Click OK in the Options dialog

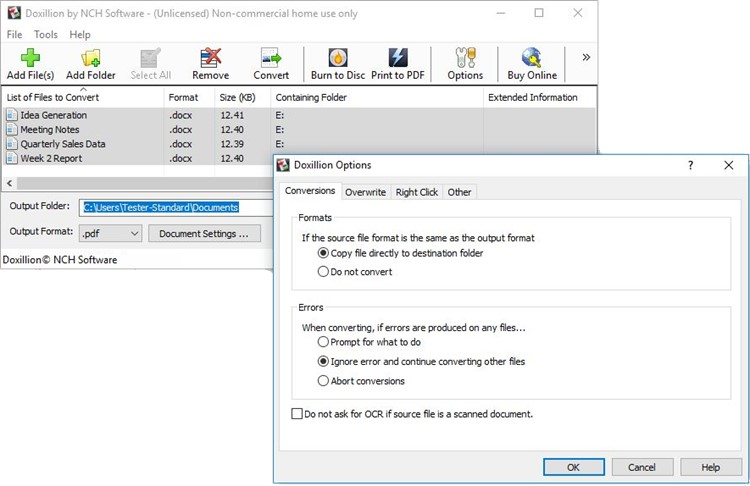[574, 467]
